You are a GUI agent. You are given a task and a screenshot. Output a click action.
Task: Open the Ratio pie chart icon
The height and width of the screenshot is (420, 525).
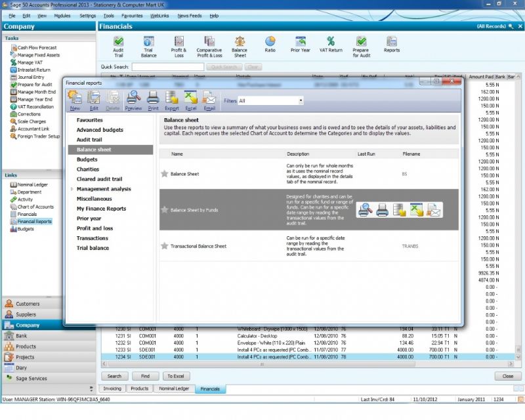pyautogui.click(x=270, y=44)
